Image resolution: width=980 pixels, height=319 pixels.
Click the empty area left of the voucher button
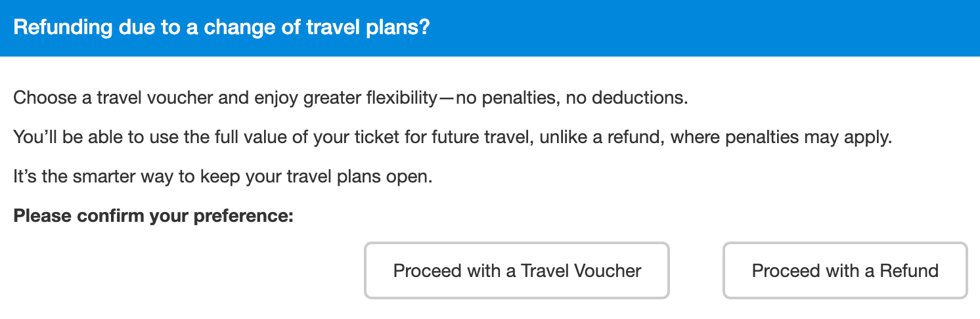click(x=184, y=270)
